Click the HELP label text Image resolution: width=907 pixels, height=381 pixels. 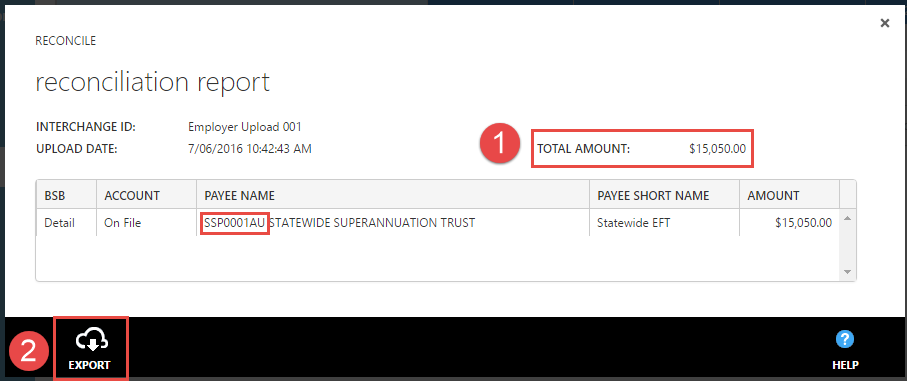(x=845, y=365)
